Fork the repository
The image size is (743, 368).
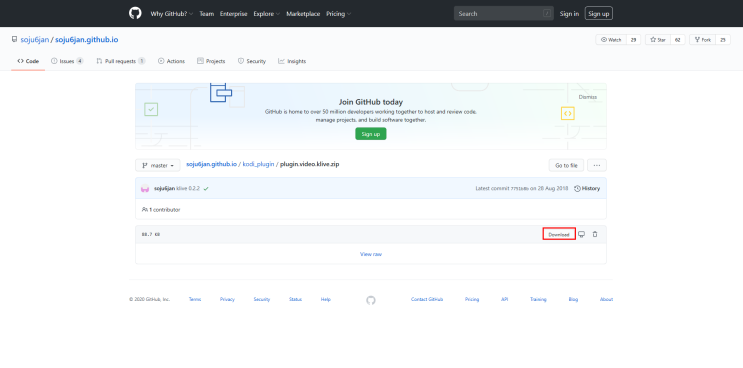[x=702, y=40]
